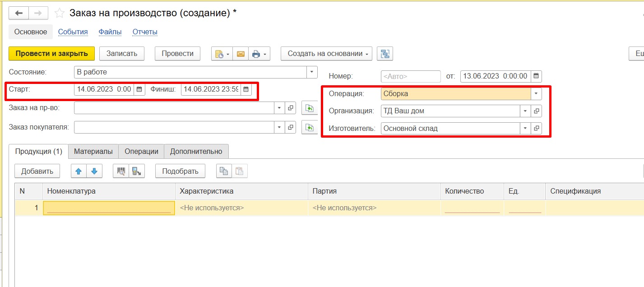The image size is (644, 287).
Task: Open the document structure of subordination icon
Action: [x=385, y=53]
